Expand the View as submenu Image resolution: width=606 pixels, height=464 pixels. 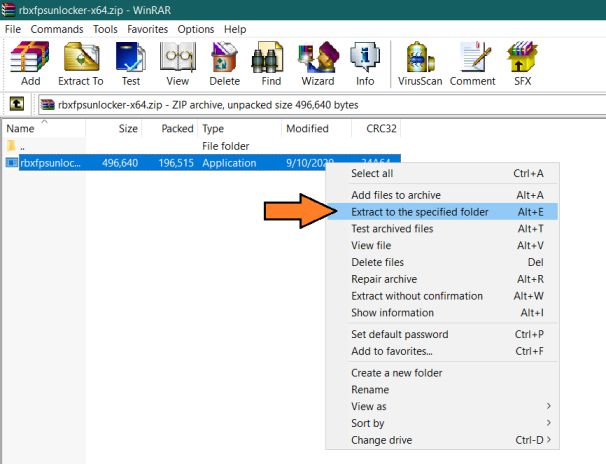[x=451, y=406]
